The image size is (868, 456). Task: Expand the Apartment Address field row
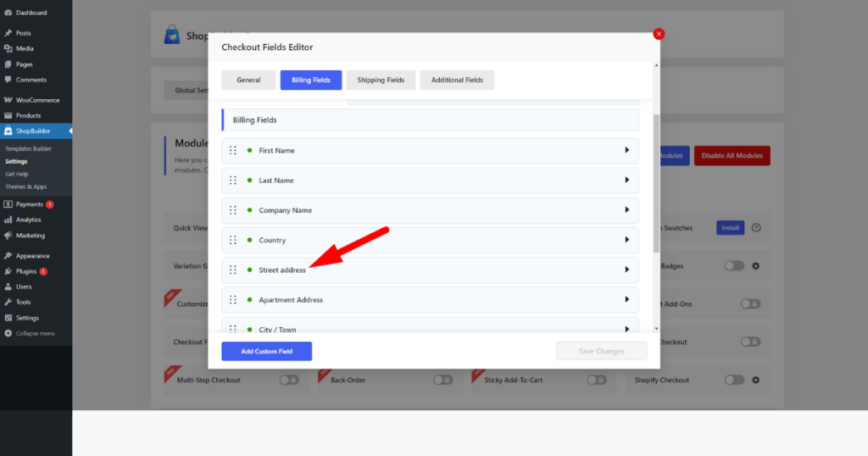(x=627, y=299)
